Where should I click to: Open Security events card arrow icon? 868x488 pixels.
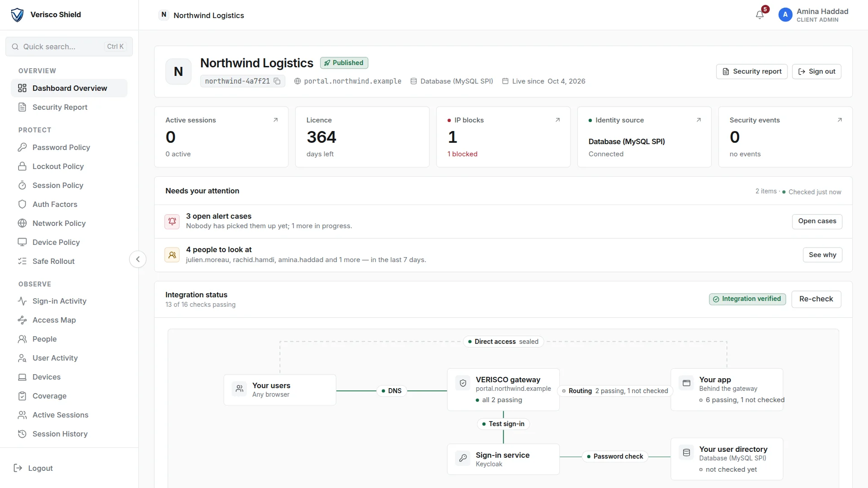tap(840, 120)
